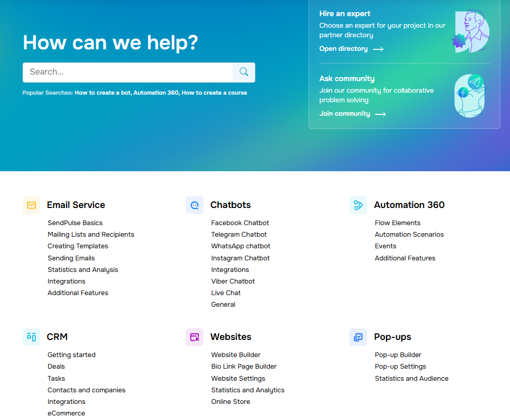Open popular search How to create a course

(214, 93)
